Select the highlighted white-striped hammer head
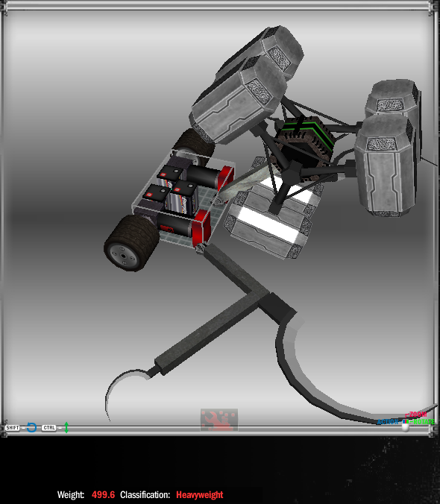This screenshot has width=440, height=504. click(x=273, y=215)
